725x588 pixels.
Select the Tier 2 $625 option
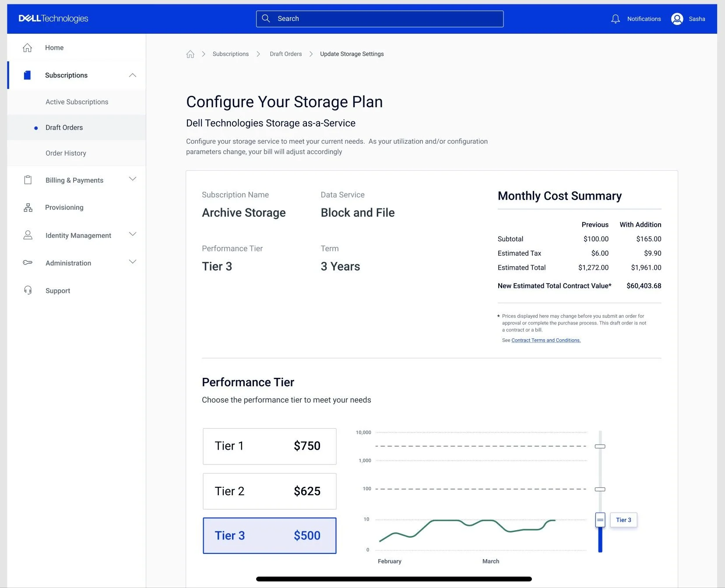pos(269,491)
